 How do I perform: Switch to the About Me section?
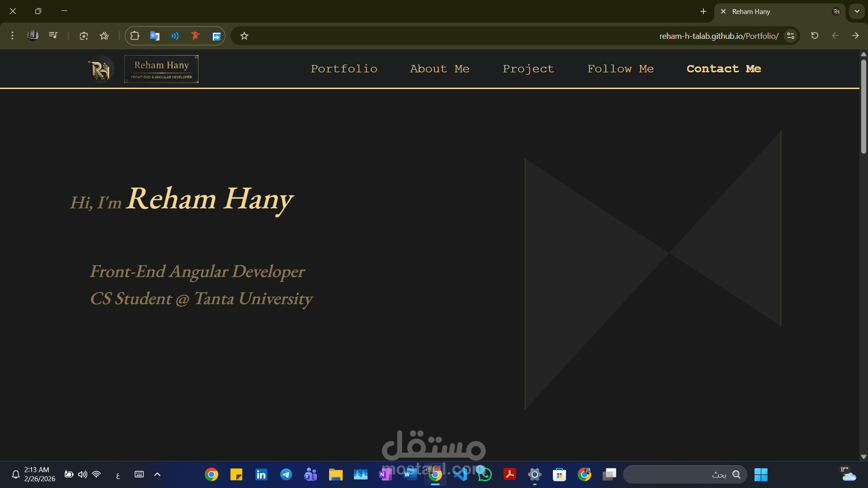tap(439, 69)
